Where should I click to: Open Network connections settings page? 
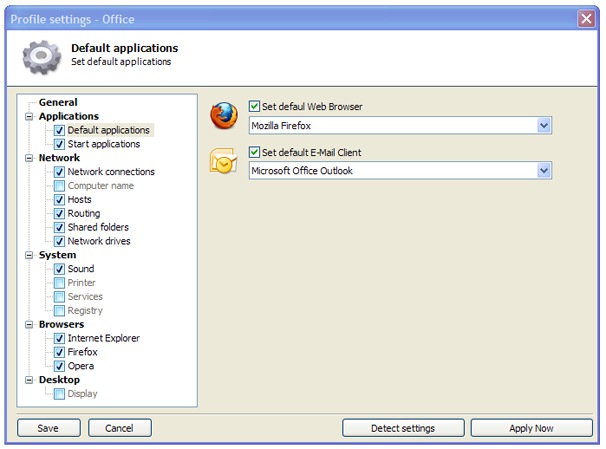[111, 172]
